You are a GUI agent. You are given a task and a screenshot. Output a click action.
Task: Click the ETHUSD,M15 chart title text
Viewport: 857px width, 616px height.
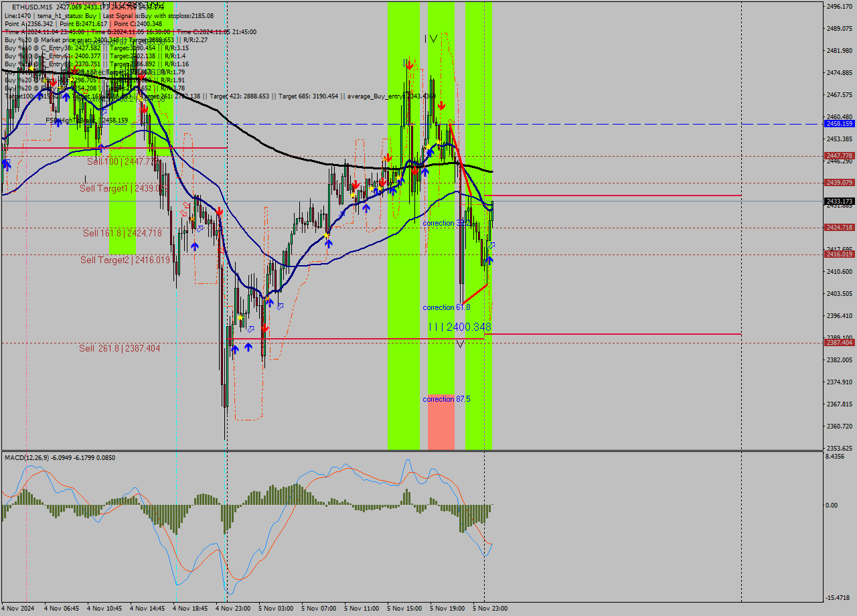pos(32,7)
